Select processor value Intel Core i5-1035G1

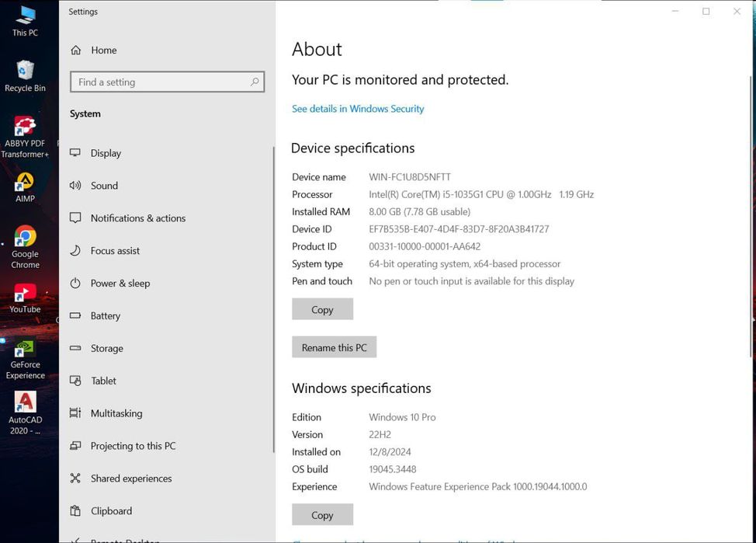pyautogui.click(x=481, y=194)
